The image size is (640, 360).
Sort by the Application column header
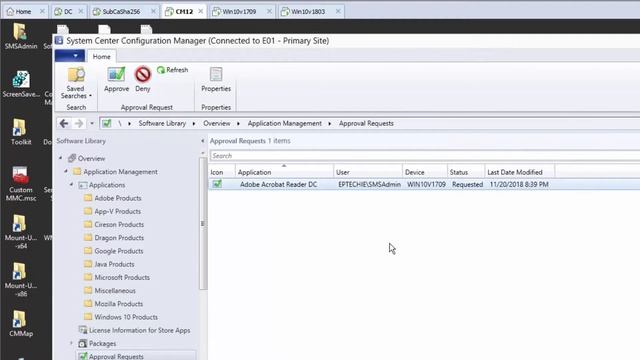tap(284, 172)
